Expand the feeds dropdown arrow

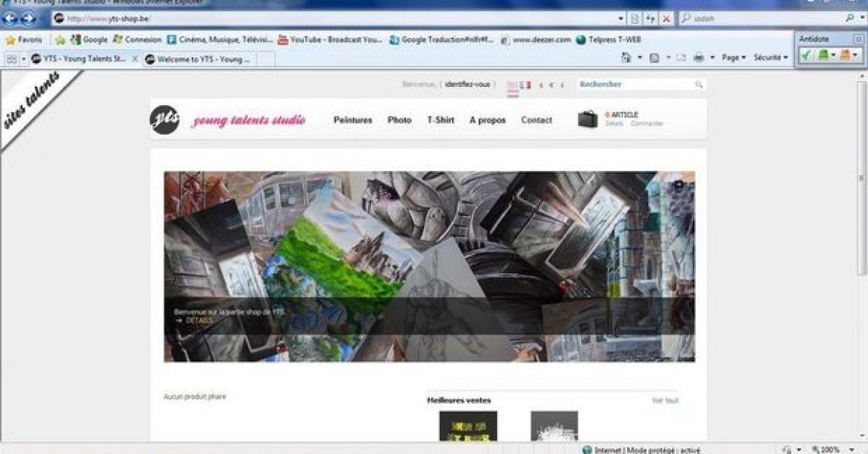[668, 58]
